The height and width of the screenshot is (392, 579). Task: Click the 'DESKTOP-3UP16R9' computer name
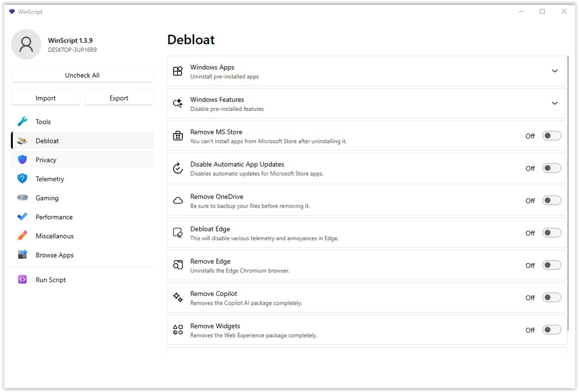pos(72,50)
